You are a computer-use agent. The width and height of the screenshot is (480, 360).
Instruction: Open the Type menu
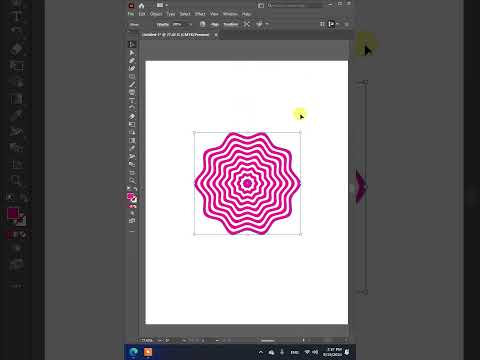(171, 14)
